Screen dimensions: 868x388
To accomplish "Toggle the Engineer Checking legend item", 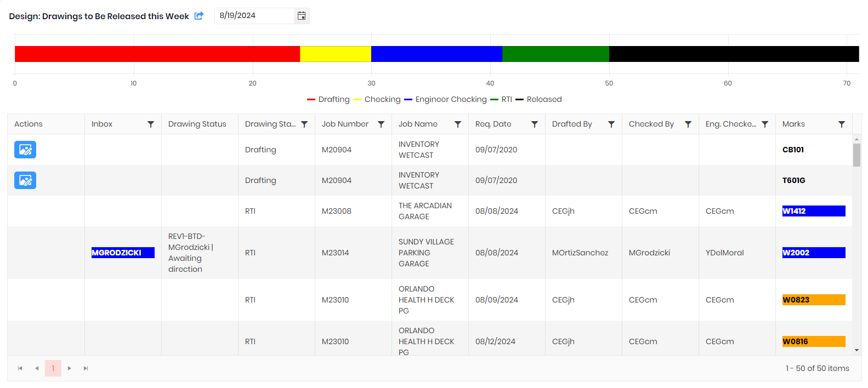I will (445, 99).
